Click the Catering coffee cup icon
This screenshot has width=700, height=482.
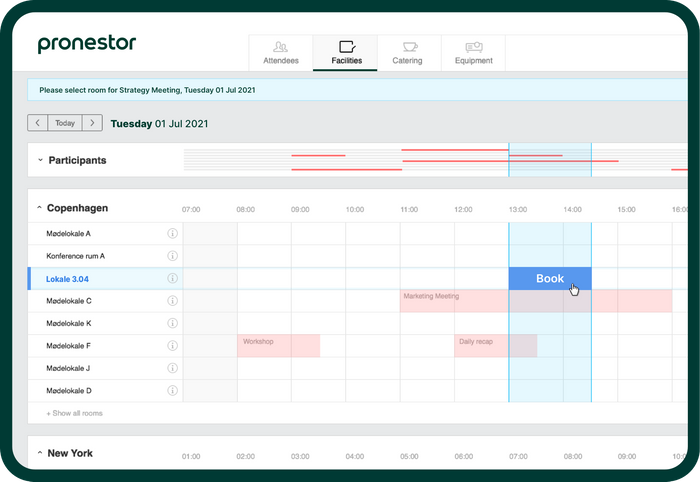[x=410, y=46]
